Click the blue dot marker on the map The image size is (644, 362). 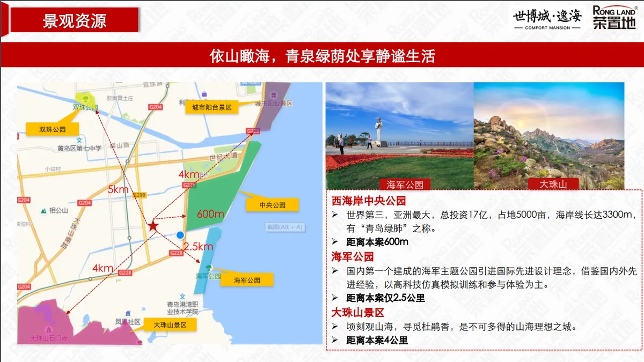pos(180,235)
